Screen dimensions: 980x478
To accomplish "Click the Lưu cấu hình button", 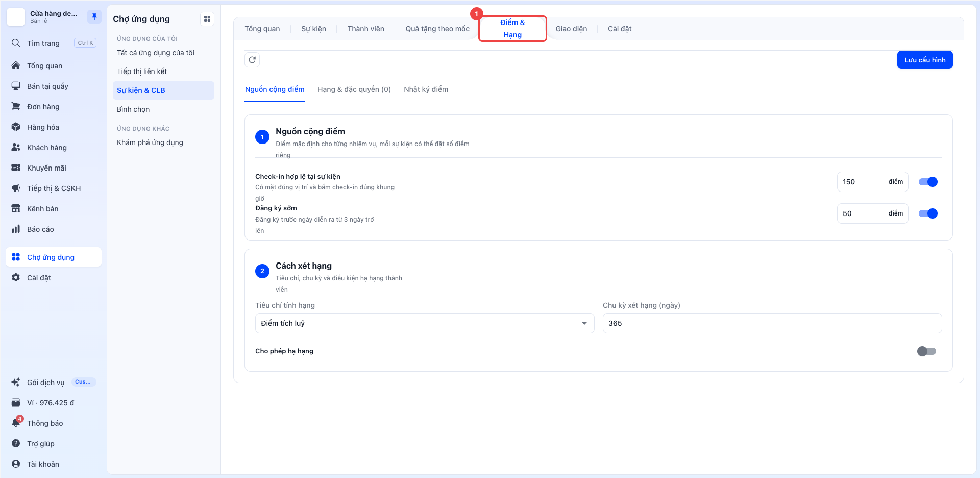I will [x=925, y=60].
